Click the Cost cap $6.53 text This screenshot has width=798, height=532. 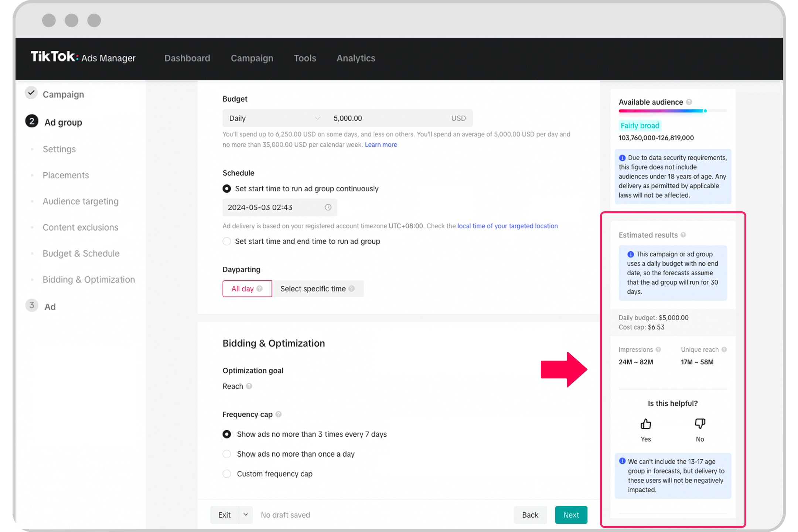pos(641,327)
